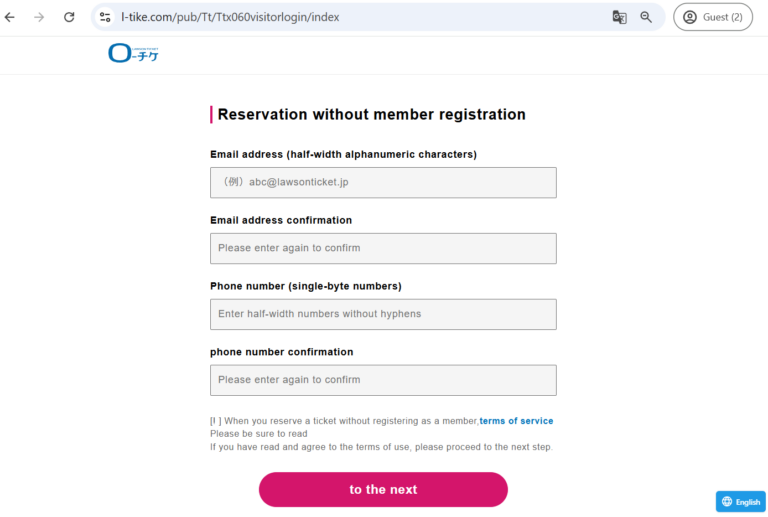
Task: Focus the Email address input field
Action: (383, 182)
